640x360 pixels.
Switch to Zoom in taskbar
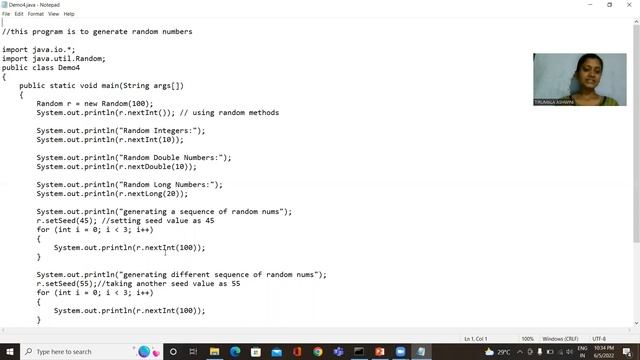(x=400, y=351)
